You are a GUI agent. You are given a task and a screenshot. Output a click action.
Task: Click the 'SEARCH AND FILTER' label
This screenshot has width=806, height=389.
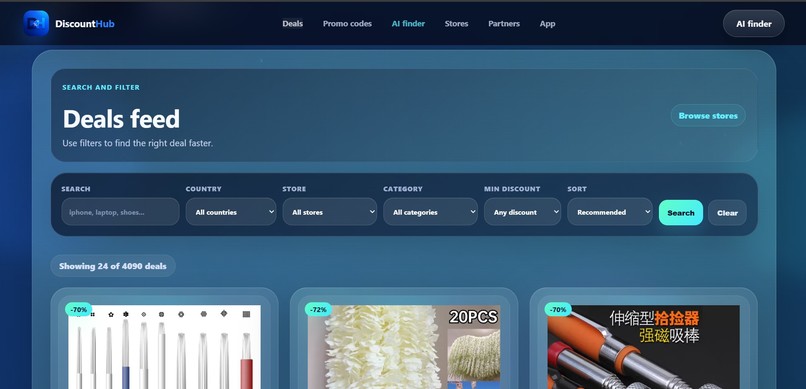pyautogui.click(x=101, y=87)
